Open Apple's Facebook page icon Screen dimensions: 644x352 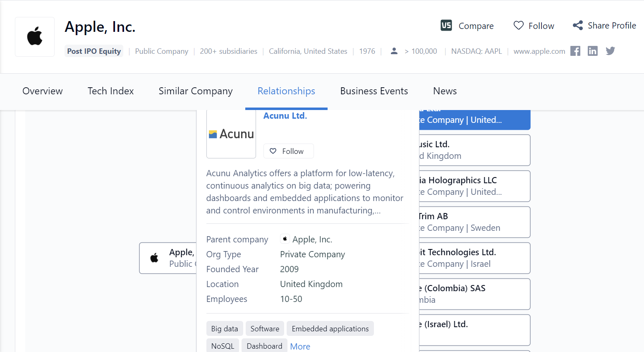(575, 50)
